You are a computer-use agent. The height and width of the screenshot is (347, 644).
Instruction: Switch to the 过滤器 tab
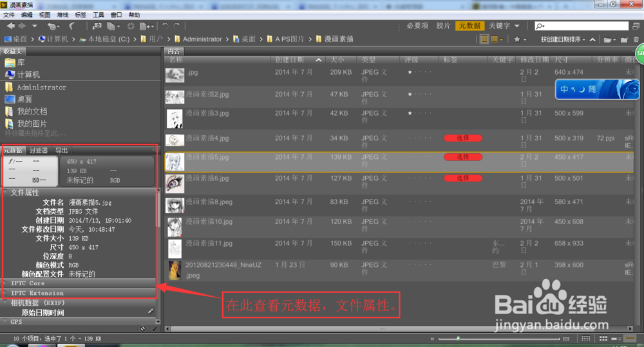pos(39,151)
